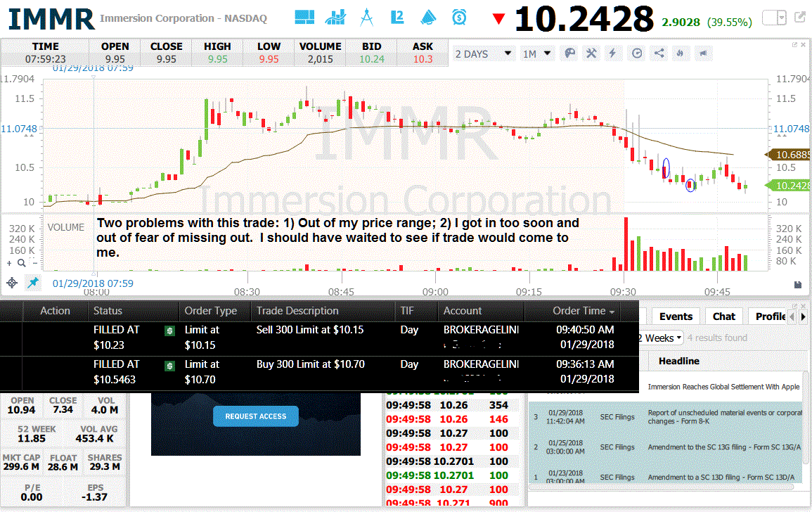Click the magnifier zoom icon
This screenshot has height=512, width=812.
[21, 263]
